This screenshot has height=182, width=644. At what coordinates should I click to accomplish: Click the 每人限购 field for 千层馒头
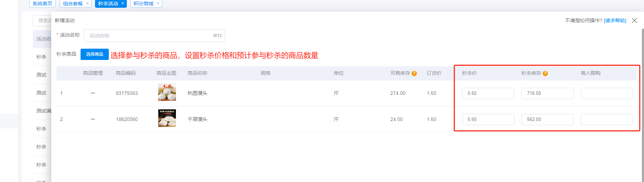click(607, 120)
